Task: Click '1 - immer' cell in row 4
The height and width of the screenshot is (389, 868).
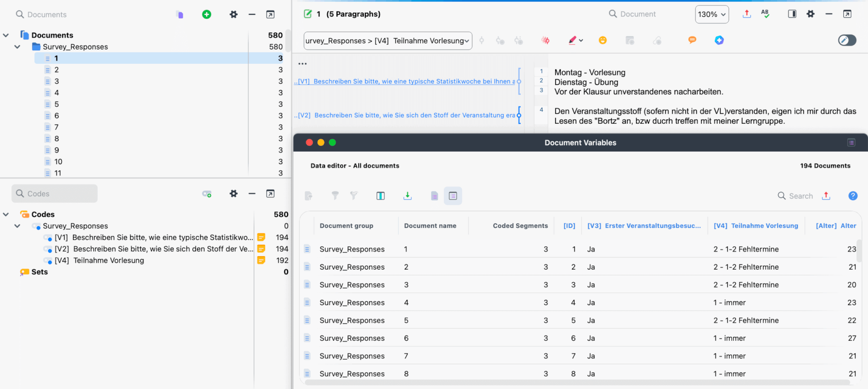Action: click(x=730, y=303)
